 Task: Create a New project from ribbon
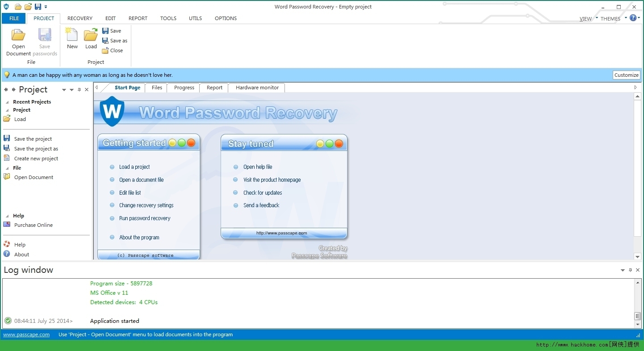[72, 39]
